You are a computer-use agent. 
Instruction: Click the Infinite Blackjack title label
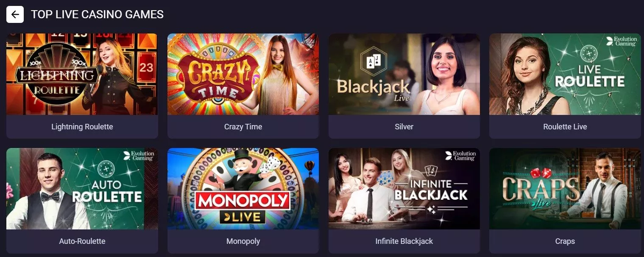(404, 241)
